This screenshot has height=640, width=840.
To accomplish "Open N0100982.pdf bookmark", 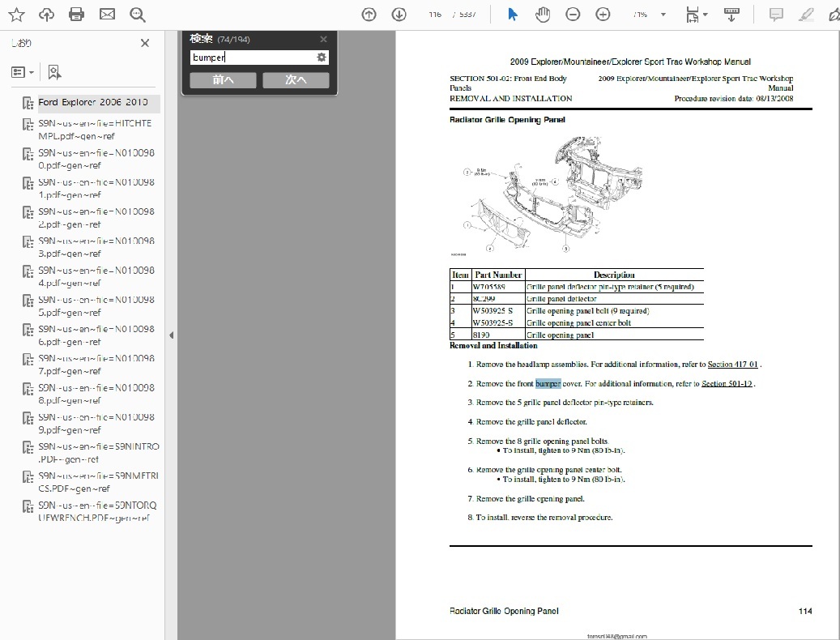I will (96, 218).
